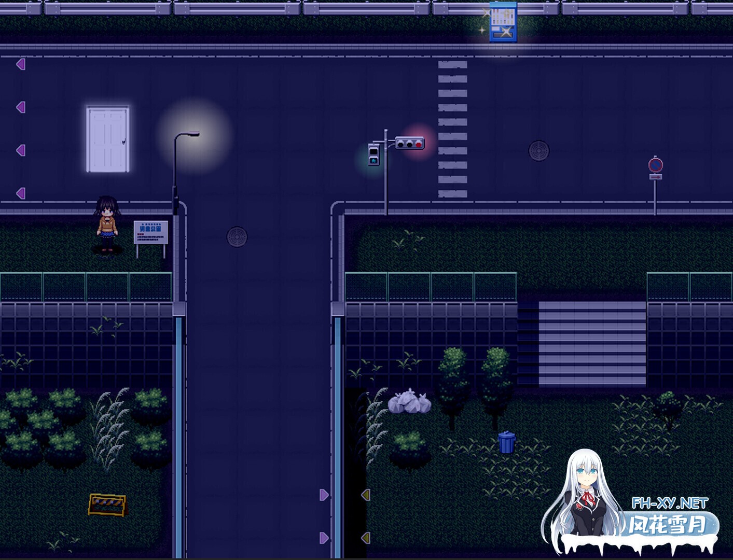Interact with the sparkling blue vending machine
Image resolution: width=733 pixels, height=560 pixels.
[x=503, y=22]
